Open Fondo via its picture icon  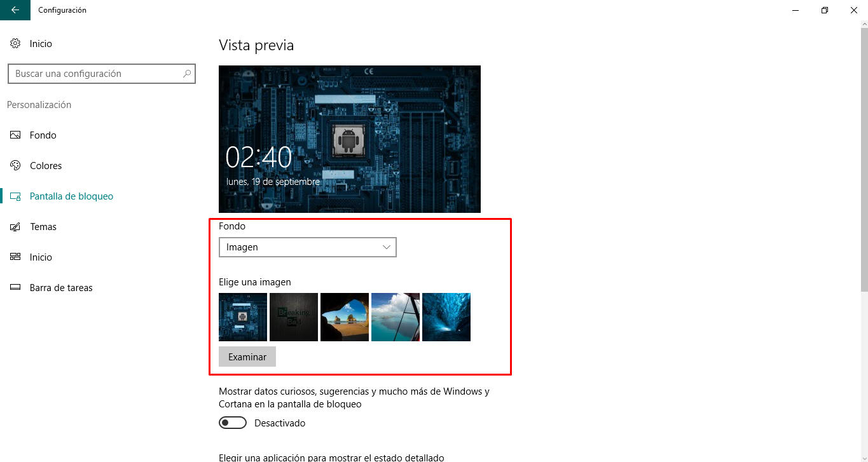pos(15,135)
